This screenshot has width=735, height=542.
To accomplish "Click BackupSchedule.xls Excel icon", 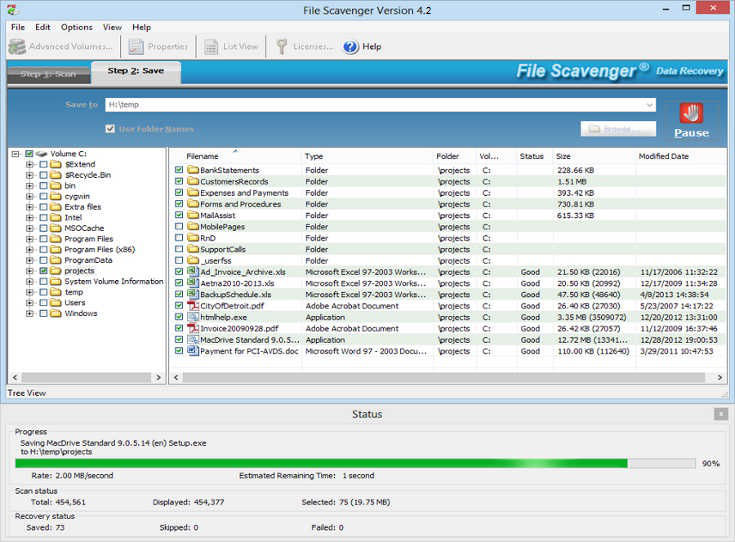I will click(193, 294).
